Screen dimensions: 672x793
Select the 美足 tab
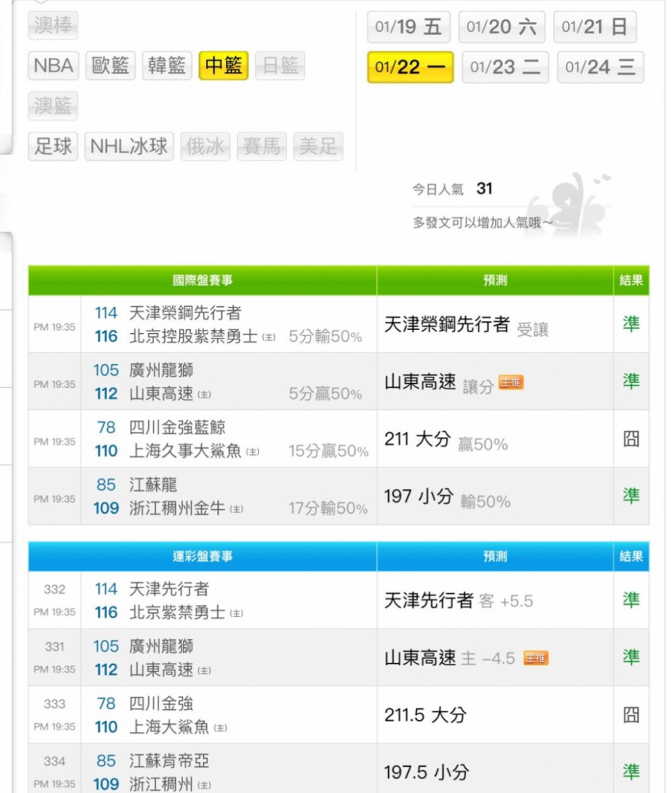point(319,146)
